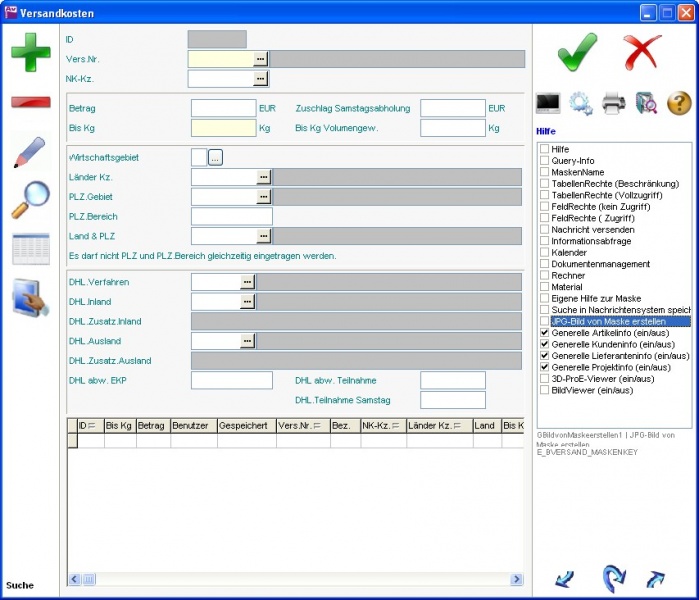Click the printer icon
Screen dimensions: 699x600
pyautogui.click(x=613, y=102)
